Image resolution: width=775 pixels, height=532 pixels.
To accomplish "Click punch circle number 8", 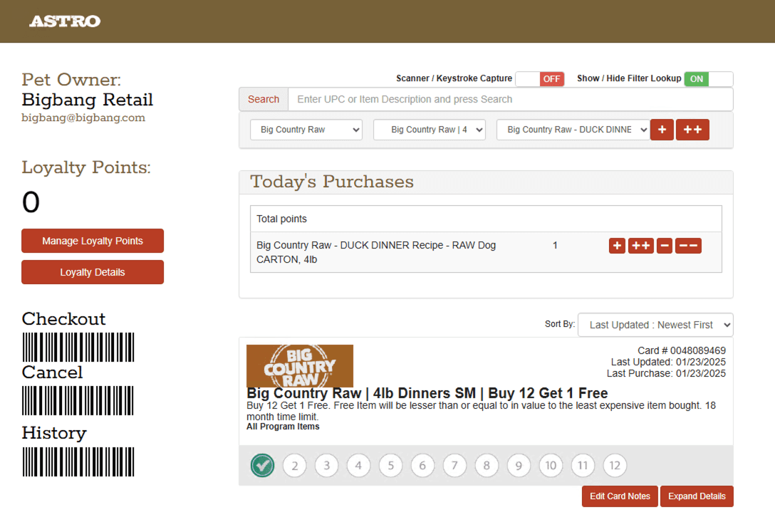I will tap(487, 465).
